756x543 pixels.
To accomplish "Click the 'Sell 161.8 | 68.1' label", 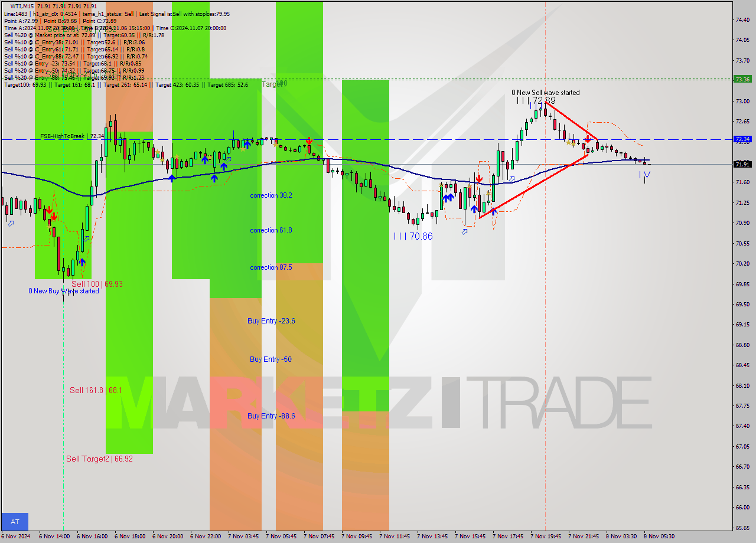I will click(x=96, y=390).
